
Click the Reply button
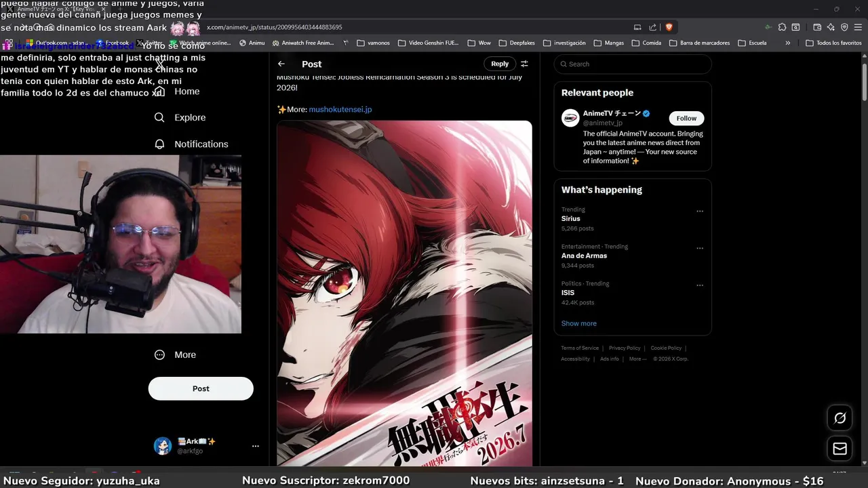pyautogui.click(x=500, y=64)
